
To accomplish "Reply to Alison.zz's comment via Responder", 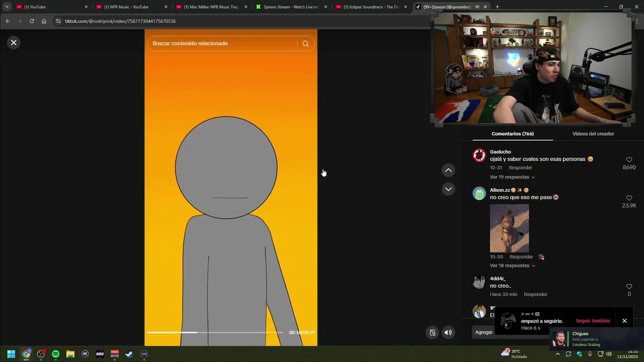I will 521,256.
